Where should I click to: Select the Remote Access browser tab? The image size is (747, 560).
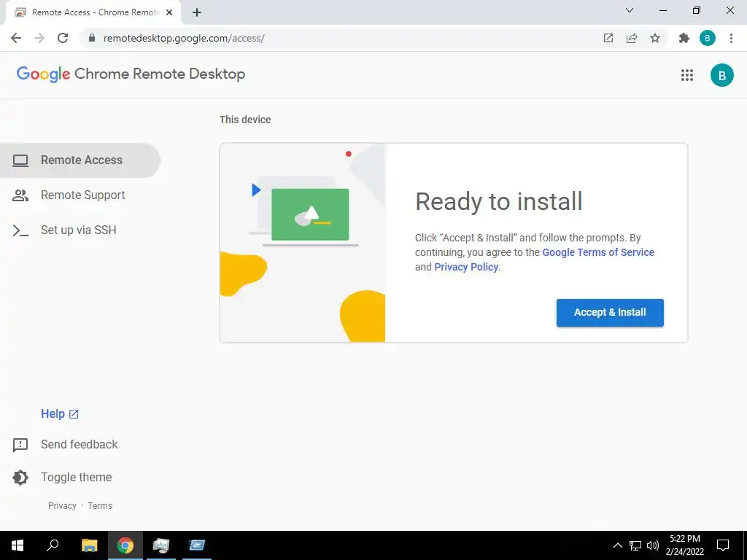[x=93, y=13]
